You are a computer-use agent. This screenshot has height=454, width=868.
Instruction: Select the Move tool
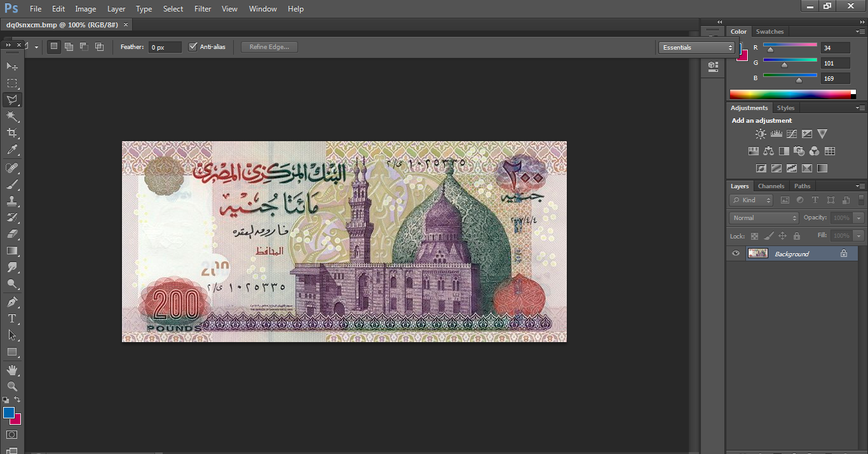click(x=12, y=66)
